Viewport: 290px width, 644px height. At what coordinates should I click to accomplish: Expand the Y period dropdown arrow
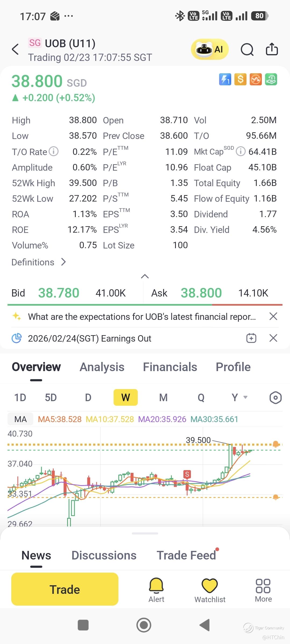click(245, 397)
